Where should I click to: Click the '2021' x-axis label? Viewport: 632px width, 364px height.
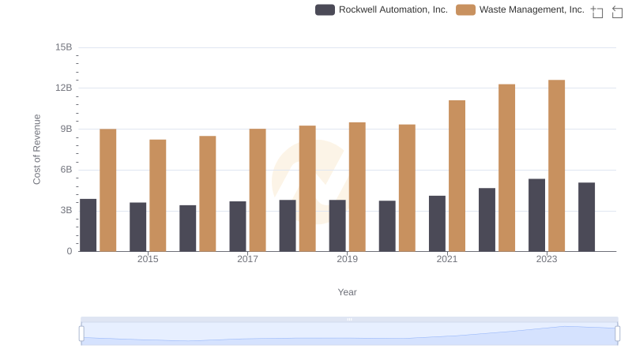coord(446,259)
